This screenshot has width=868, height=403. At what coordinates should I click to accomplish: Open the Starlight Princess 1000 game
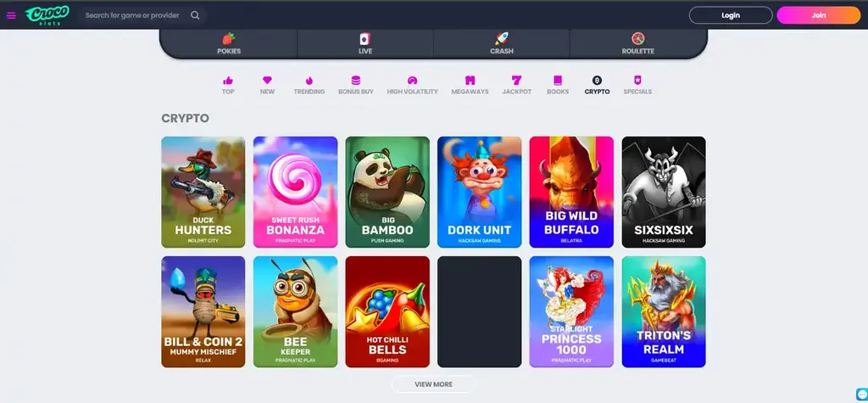pos(571,311)
